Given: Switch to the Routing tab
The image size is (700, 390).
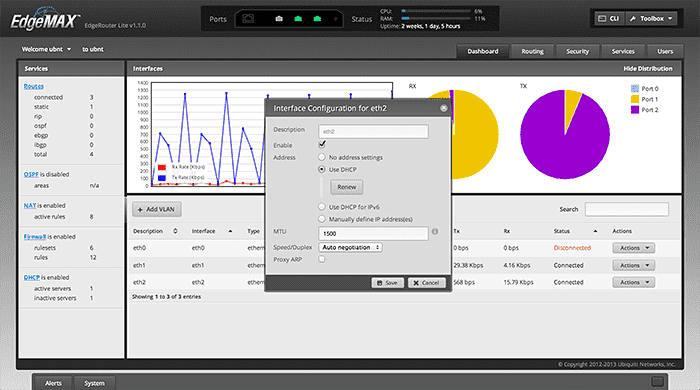Looking at the screenshot, I should click(533, 51).
